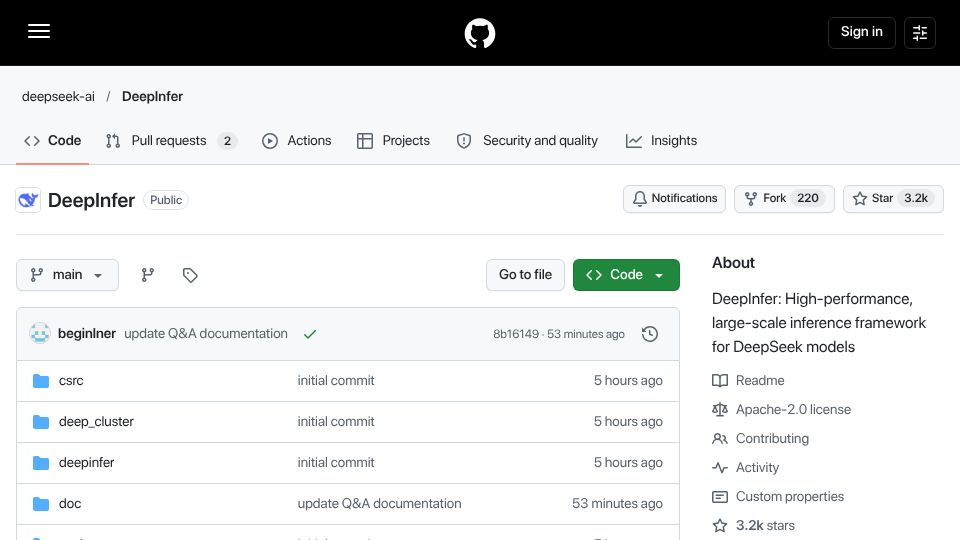Open beginlner's profile link
Screen dimensions: 960x540
pos(87,334)
